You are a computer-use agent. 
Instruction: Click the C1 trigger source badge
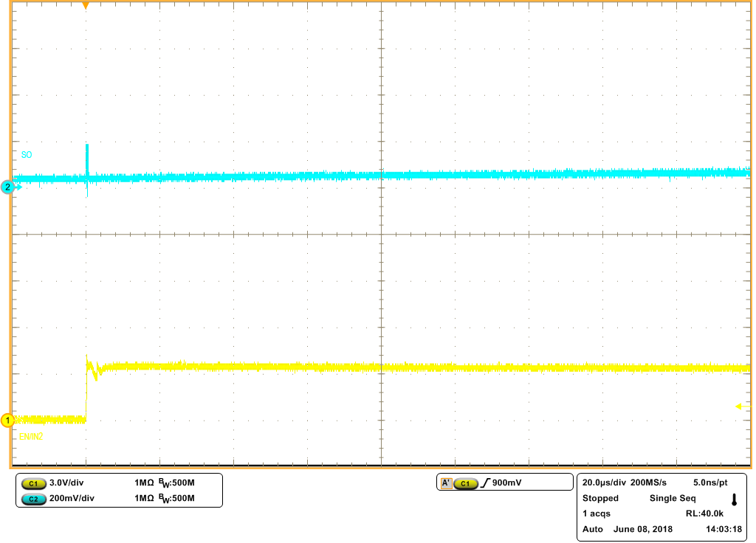(x=466, y=483)
